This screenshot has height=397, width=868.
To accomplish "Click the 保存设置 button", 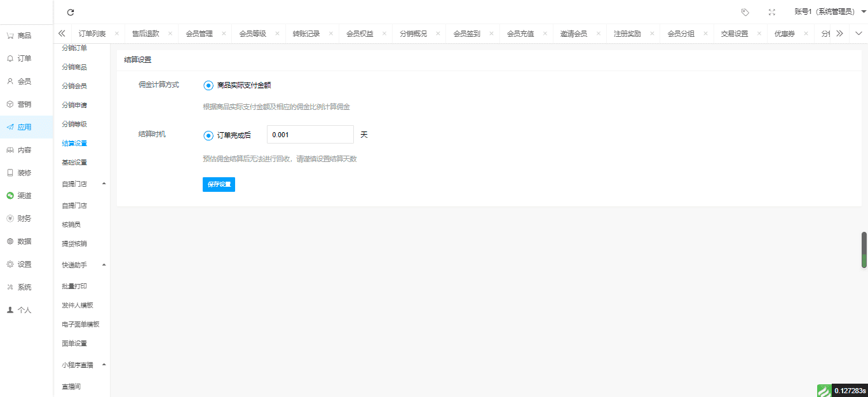I will click(x=219, y=184).
